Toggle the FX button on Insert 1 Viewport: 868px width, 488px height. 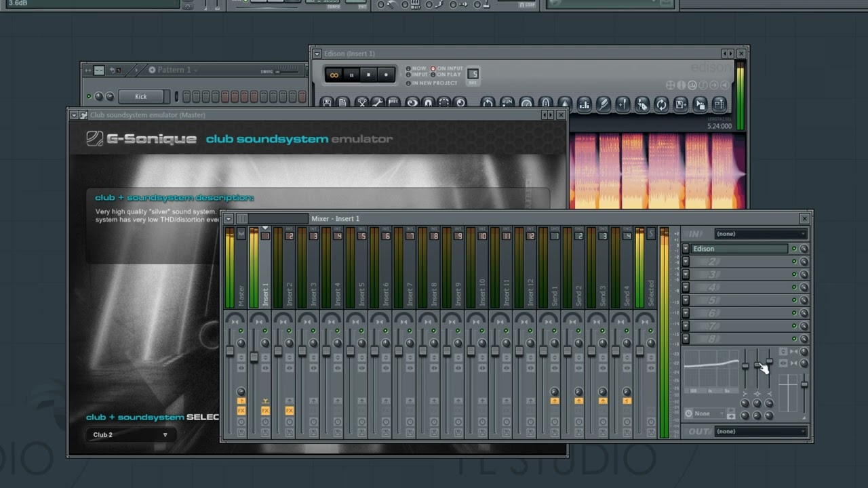pos(265,411)
